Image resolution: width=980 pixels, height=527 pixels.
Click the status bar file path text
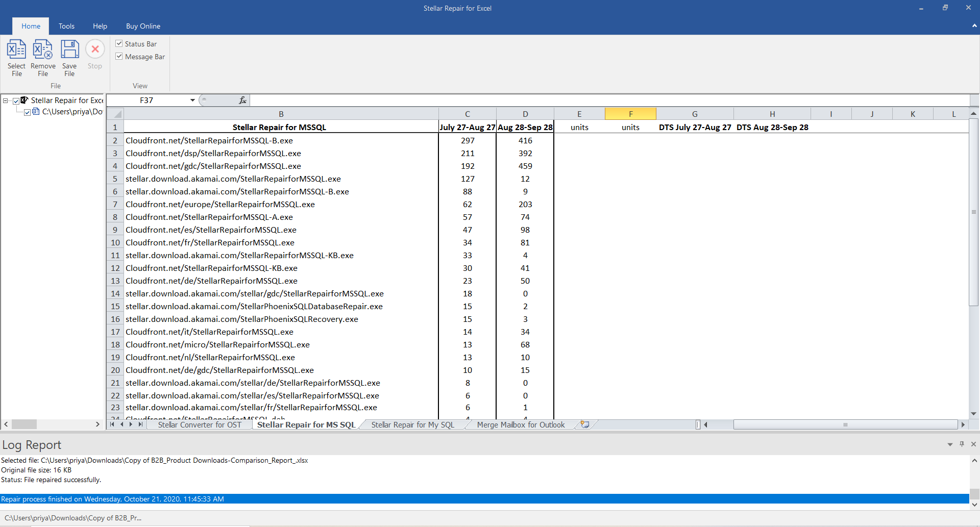73,518
